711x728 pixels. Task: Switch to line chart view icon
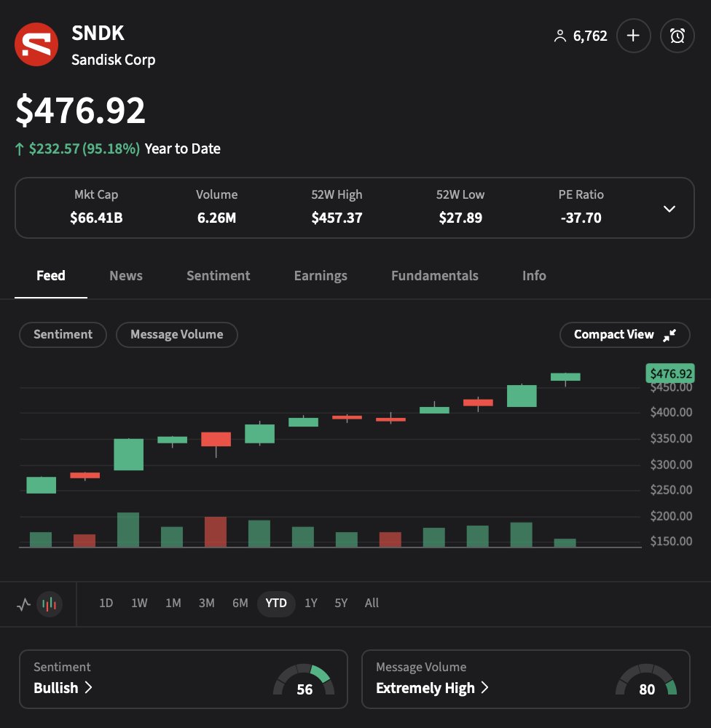[23, 604]
